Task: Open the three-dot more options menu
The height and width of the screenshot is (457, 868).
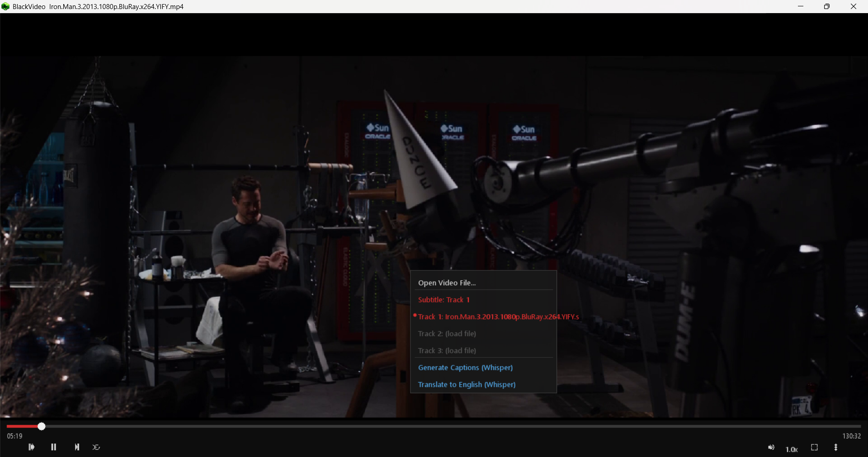Action: pos(835,448)
